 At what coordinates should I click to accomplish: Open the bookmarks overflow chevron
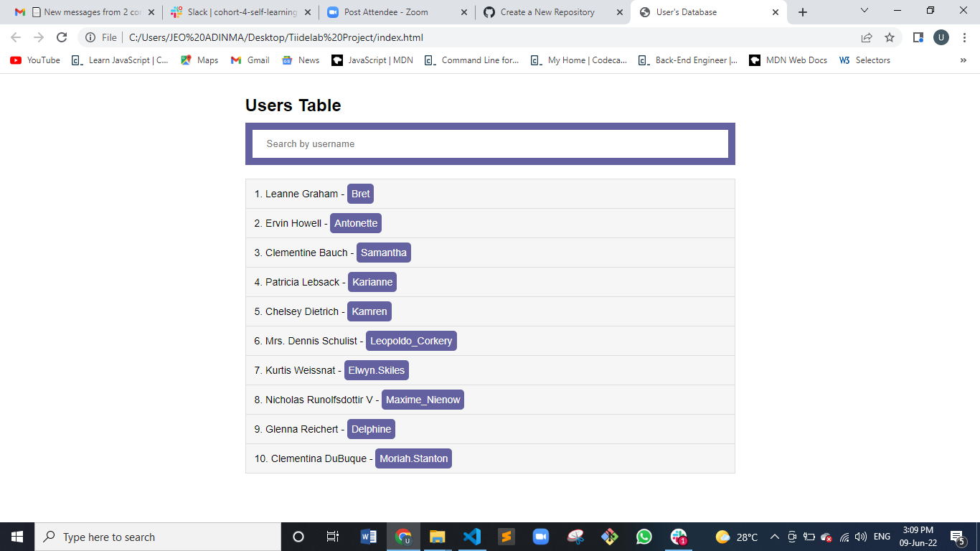[x=963, y=60]
